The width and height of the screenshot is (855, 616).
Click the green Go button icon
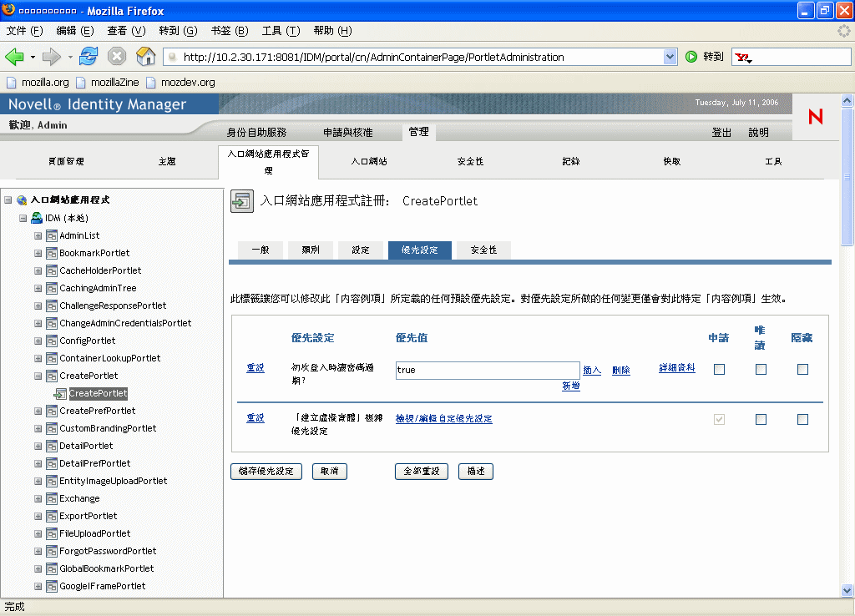[691, 57]
